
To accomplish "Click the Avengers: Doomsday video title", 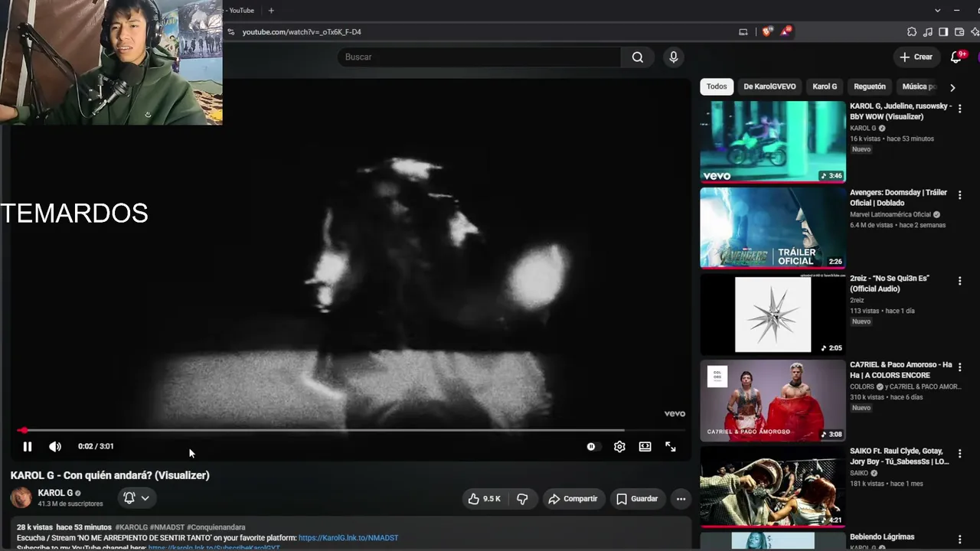I will tap(899, 197).
